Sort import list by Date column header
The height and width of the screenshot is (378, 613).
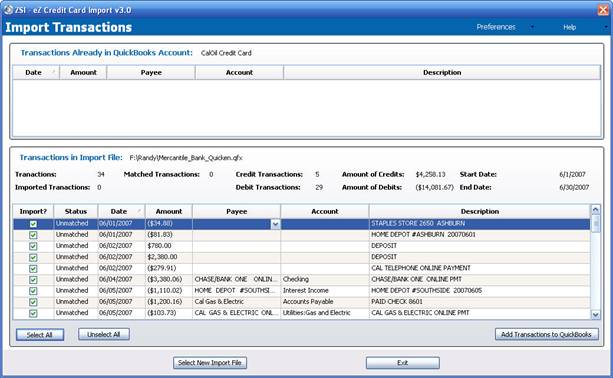point(122,211)
